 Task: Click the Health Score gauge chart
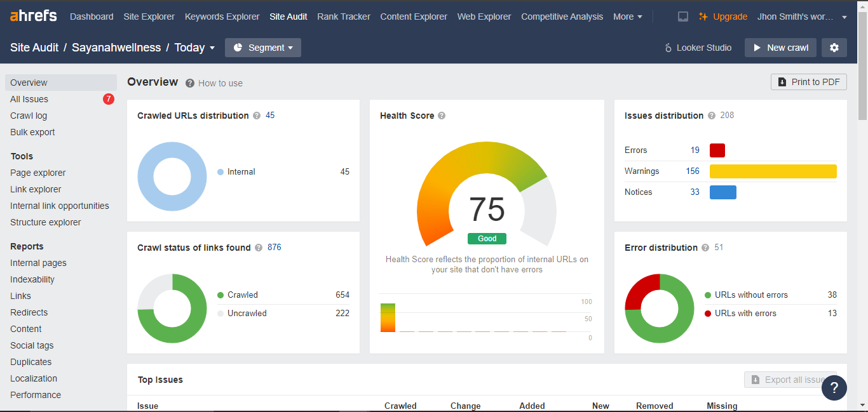487,194
